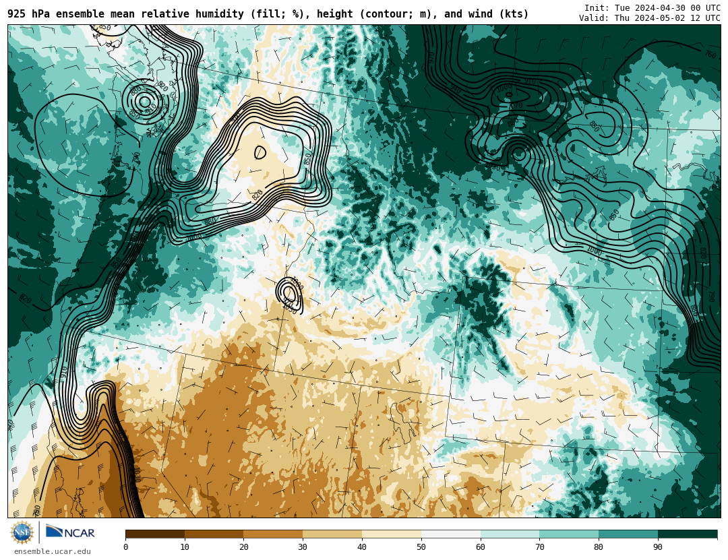The width and height of the screenshot is (728, 560).
Task: Click the colorbar tick label 30
Action: (303, 547)
